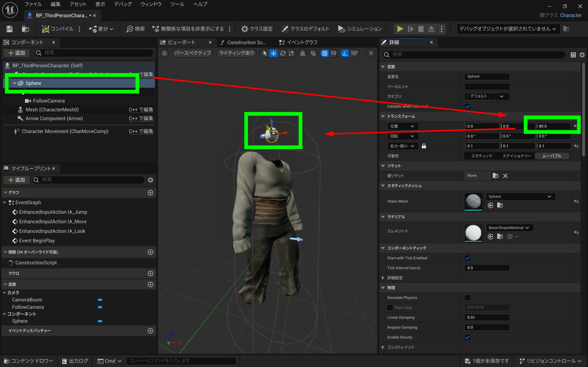Click the Tick Interval input field
Image resolution: width=588 pixels, height=367 pixels.
[486, 268]
